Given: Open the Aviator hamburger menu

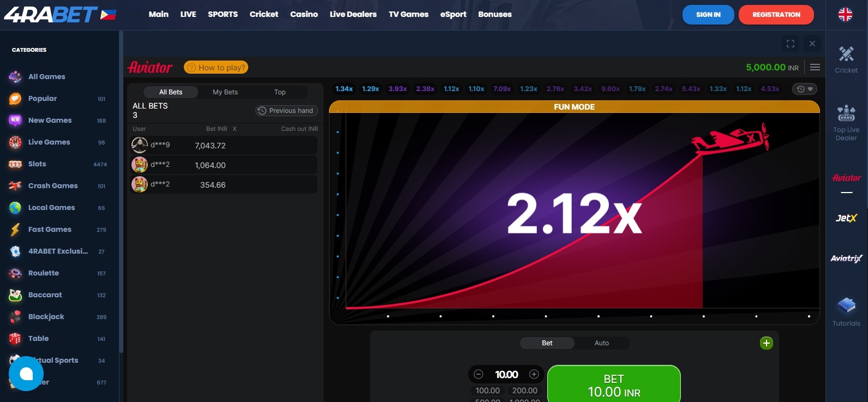Looking at the screenshot, I should coord(815,67).
